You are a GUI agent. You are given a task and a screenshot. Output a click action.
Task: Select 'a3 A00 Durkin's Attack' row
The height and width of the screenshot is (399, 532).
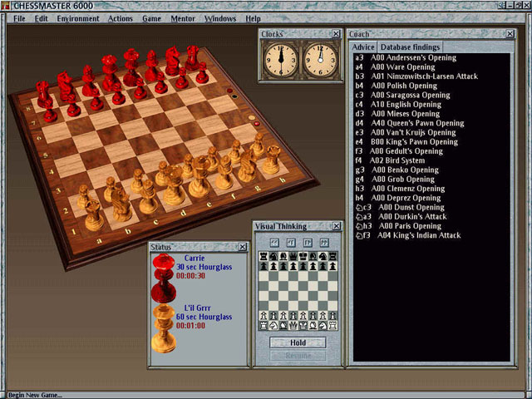[401, 216]
